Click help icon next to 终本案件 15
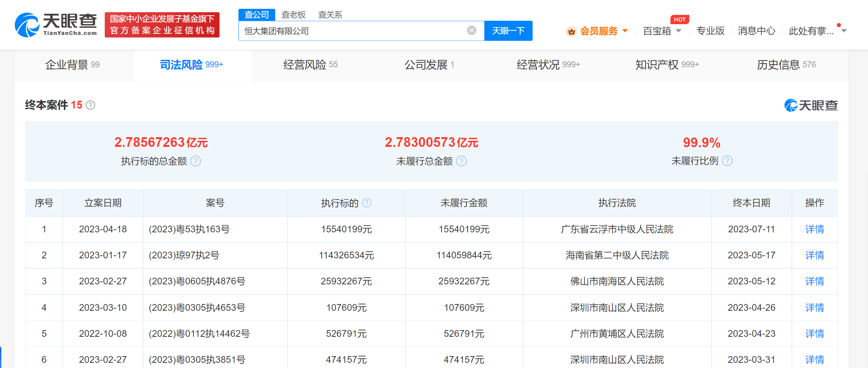 click(x=90, y=105)
